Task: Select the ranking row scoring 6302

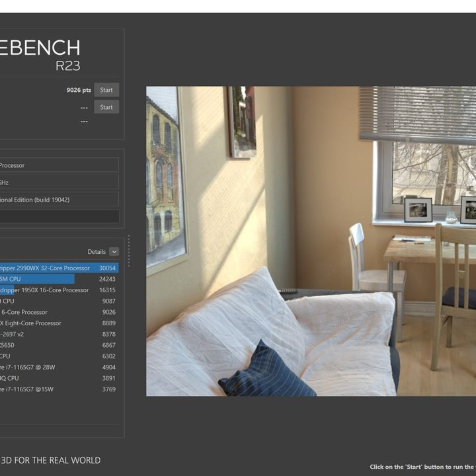Action: [59, 356]
